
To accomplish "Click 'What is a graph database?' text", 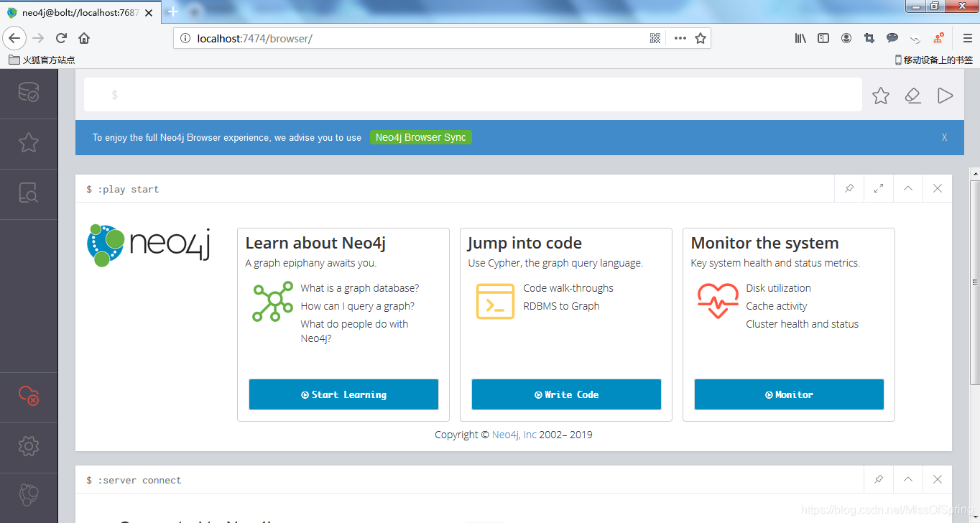I will coord(360,288).
